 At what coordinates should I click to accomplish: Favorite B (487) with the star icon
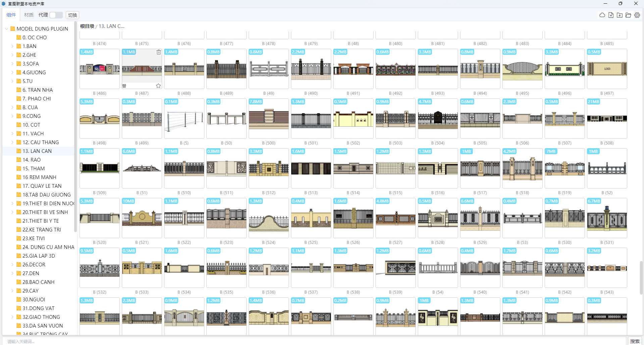158,86
